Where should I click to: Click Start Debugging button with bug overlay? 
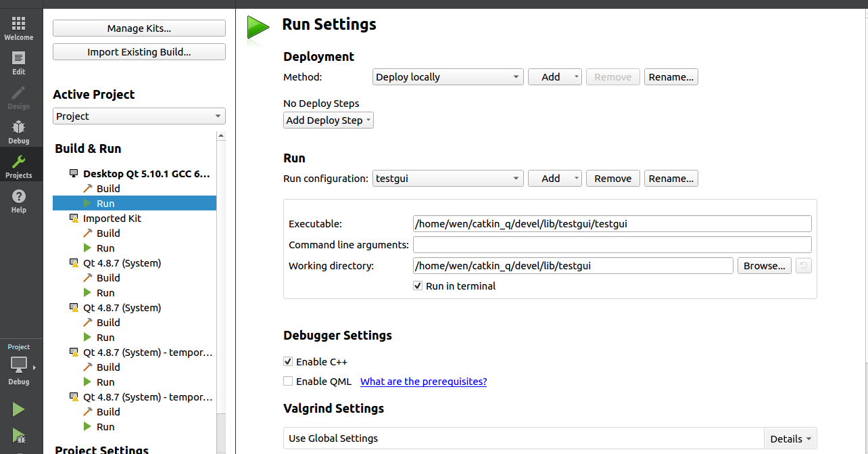click(x=19, y=437)
